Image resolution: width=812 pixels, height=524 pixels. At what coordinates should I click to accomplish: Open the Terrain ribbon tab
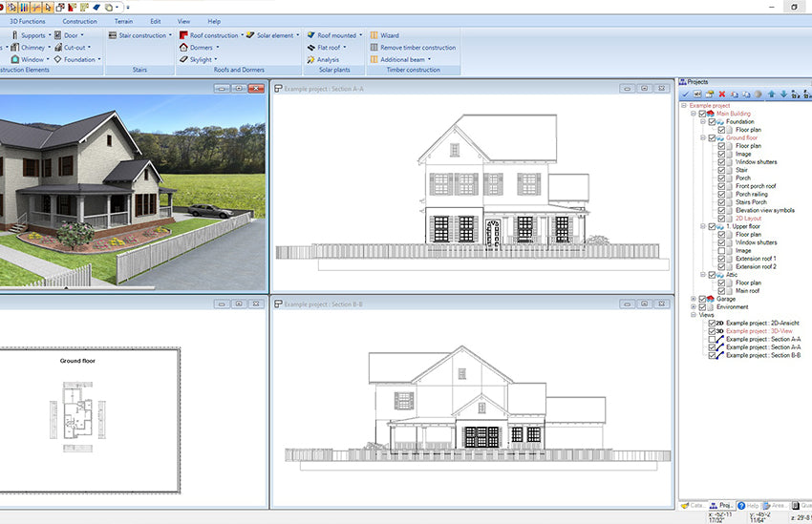[x=123, y=21]
